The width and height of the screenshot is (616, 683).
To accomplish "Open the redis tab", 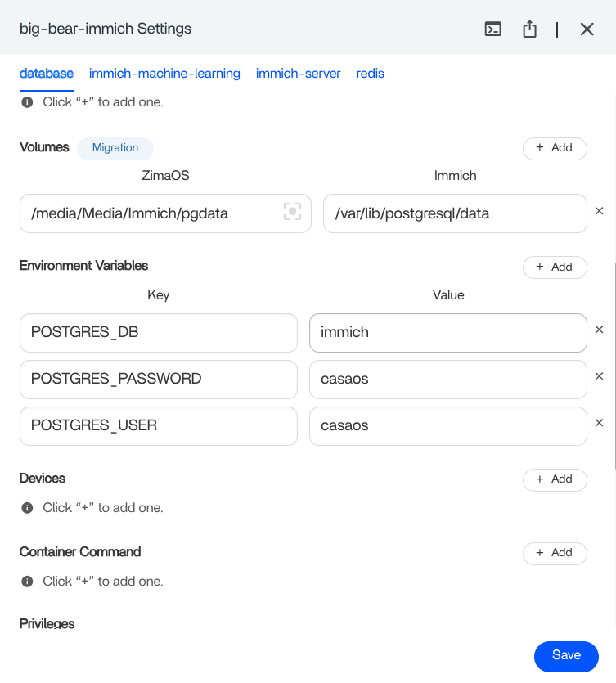I will [370, 74].
